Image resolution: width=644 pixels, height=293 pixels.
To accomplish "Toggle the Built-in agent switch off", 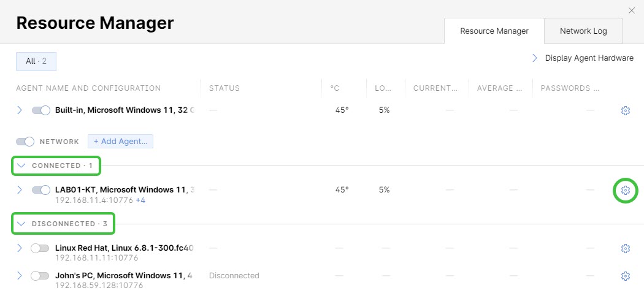I will point(41,110).
